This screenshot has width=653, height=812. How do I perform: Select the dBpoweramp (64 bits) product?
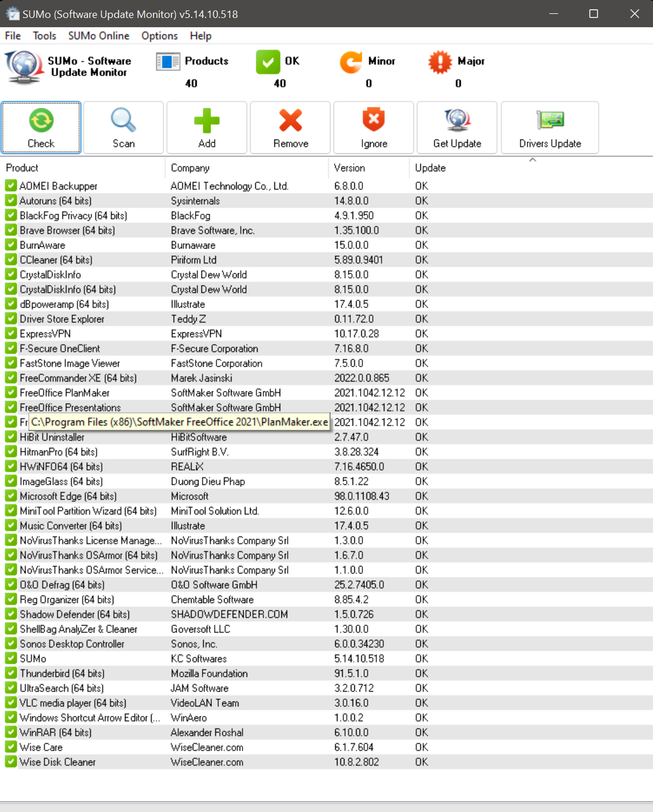[x=64, y=304]
